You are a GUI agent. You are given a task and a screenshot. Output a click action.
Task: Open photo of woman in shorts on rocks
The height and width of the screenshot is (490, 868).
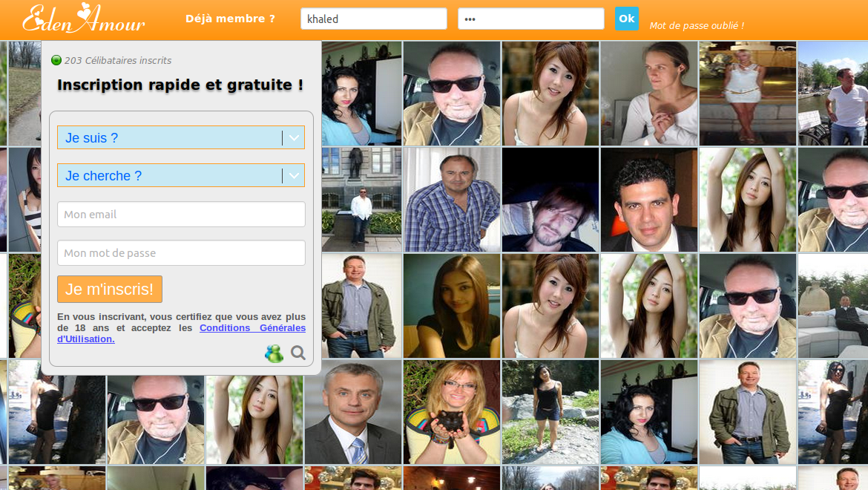550,412
